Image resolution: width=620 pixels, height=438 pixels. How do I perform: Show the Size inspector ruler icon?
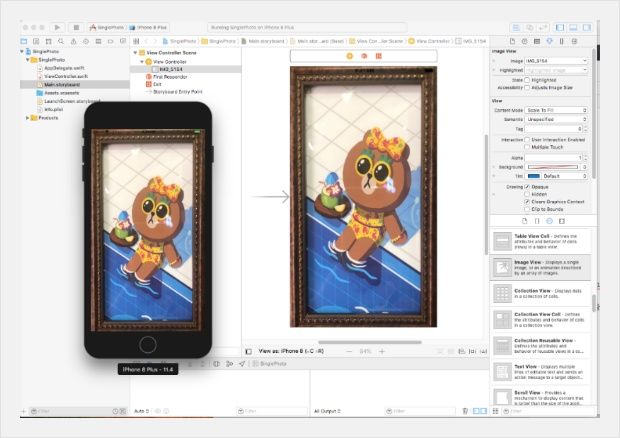click(562, 41)
